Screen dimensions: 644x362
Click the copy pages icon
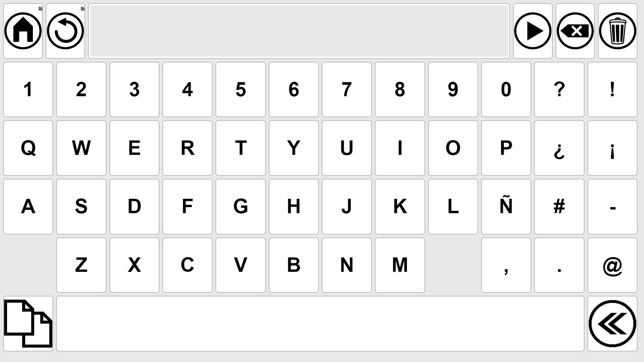point(28,323)
